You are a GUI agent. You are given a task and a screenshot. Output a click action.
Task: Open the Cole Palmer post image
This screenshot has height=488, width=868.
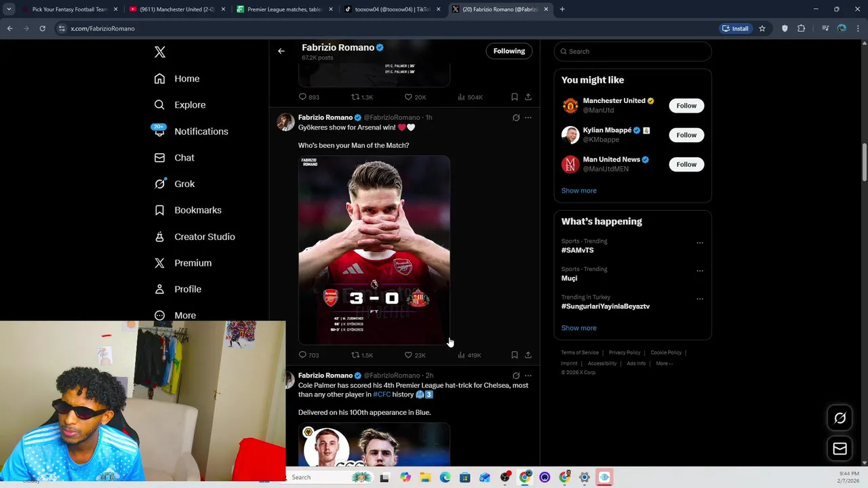374,445
